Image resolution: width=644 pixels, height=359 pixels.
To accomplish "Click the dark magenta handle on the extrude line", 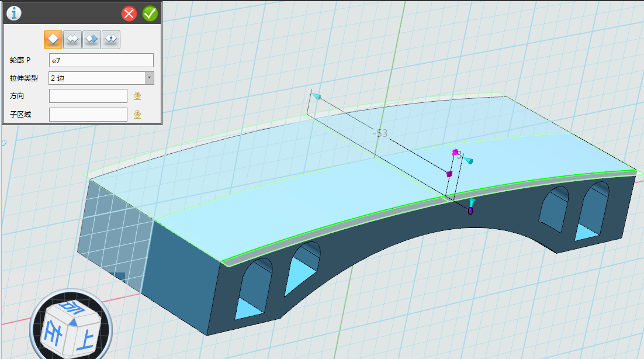I will [449, 174].
